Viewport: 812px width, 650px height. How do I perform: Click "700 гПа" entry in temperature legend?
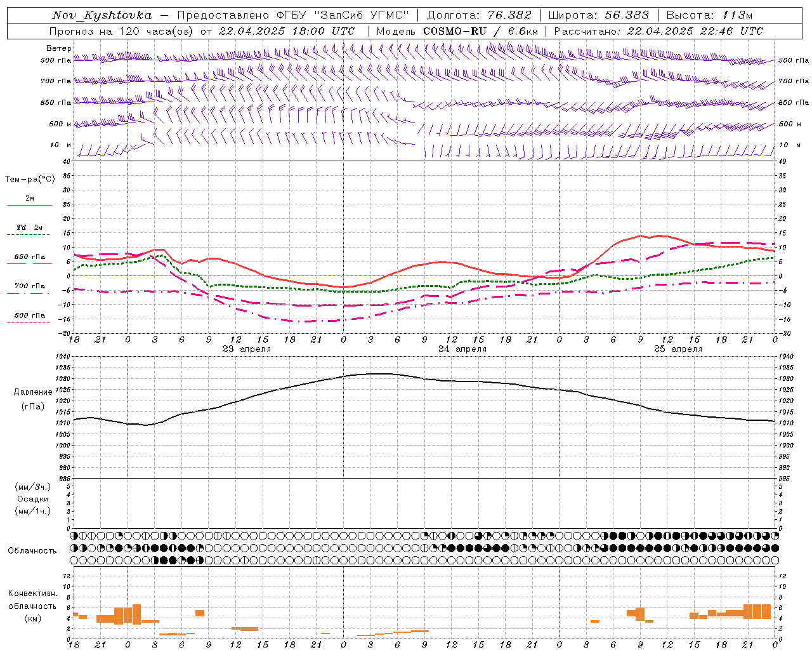point(30,286)
